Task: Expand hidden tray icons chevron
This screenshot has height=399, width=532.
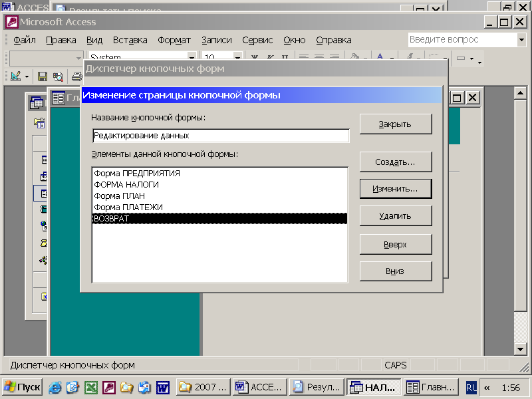Action: (487, 388)
